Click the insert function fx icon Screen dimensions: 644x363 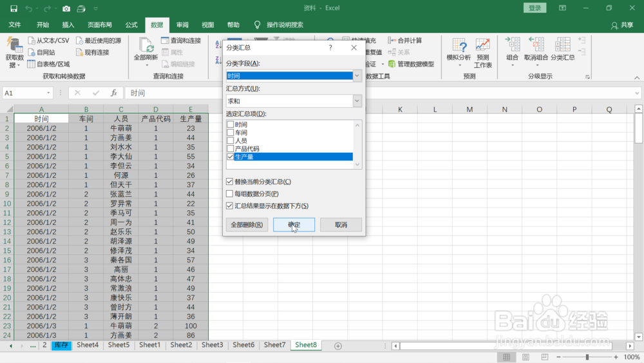(x=114, y=93)
